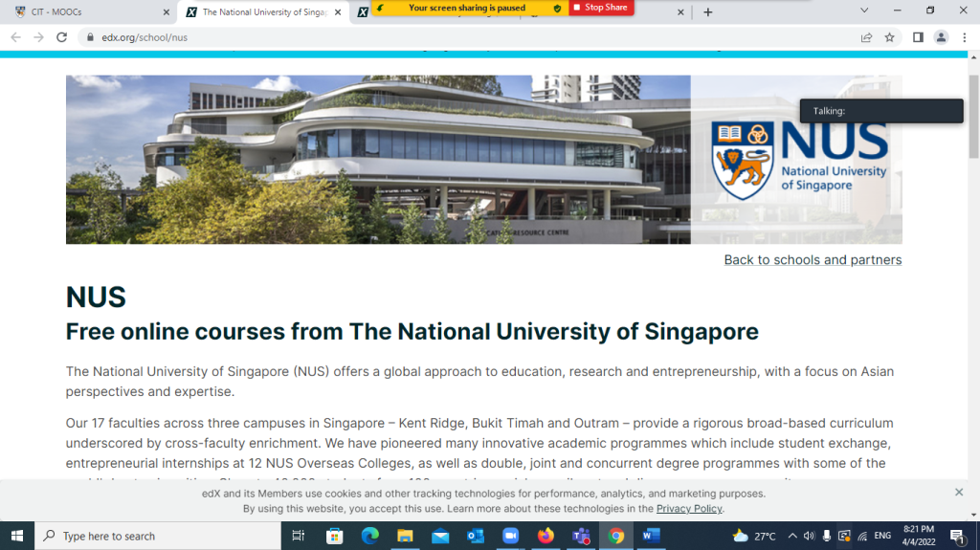The image size is (980, 550).
Task: Launch Microsoft Store from the taskbar
Action: pyautogui.click(x=334, y=536)
